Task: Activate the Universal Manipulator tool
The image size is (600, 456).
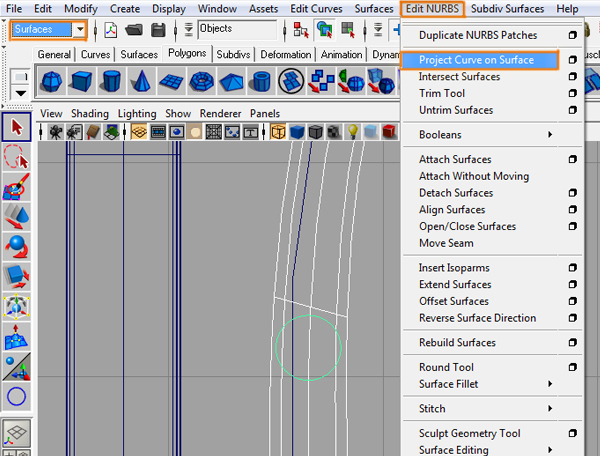Action: tap(16, 307)
